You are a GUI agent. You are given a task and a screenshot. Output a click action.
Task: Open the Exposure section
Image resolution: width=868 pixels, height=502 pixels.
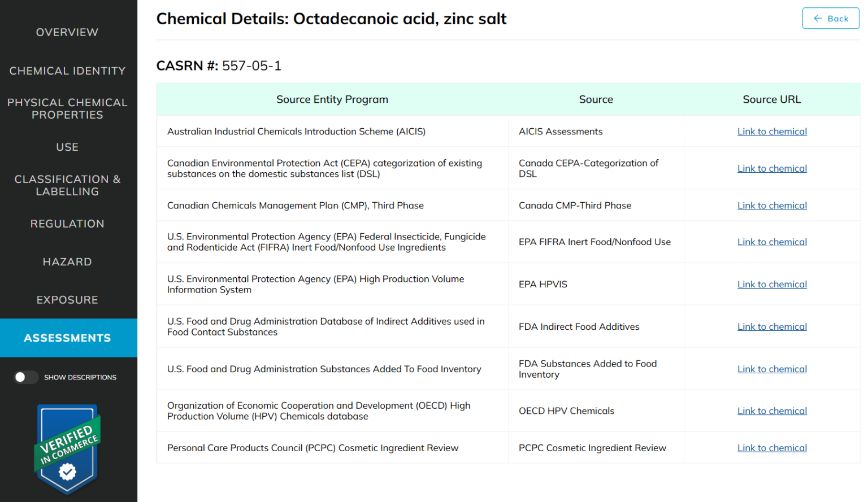pos(67,300)
